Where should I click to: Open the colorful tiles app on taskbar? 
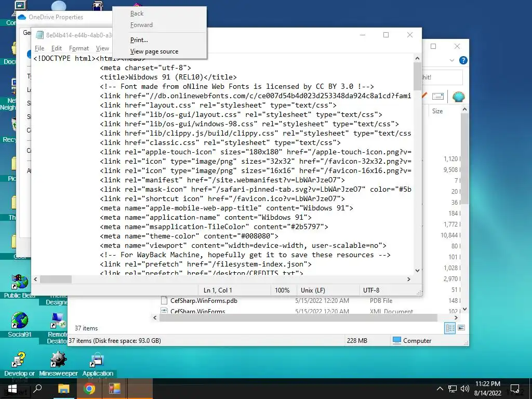tap(115, 389)
